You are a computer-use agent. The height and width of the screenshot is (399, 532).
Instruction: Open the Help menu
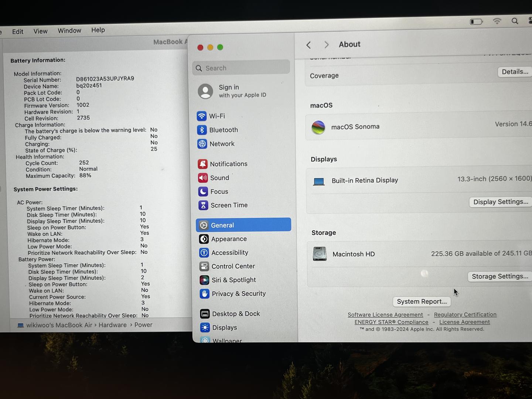(x=98, y=30)
